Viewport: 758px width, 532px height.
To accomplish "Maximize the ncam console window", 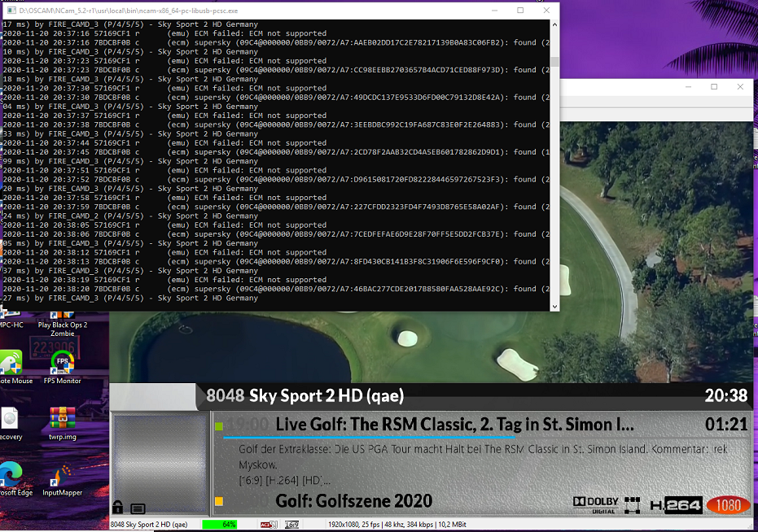I will coord(520,10).
